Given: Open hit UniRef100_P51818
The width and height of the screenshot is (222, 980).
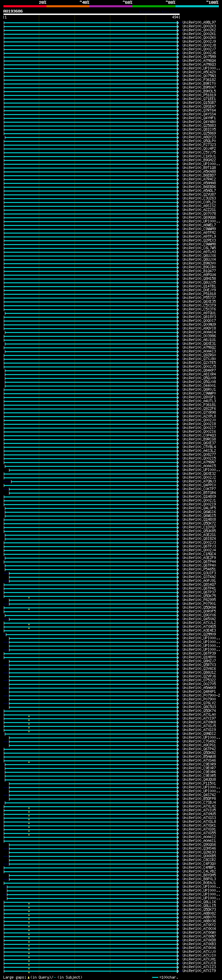Looking at the screenshot, I should [x=199, y=294].
